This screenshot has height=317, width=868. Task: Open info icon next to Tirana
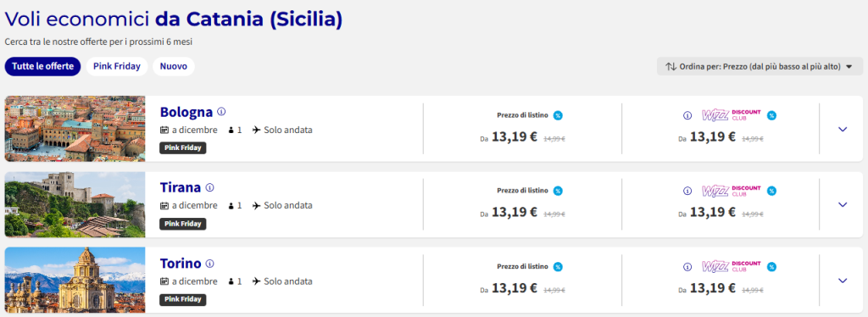[210, 187]
